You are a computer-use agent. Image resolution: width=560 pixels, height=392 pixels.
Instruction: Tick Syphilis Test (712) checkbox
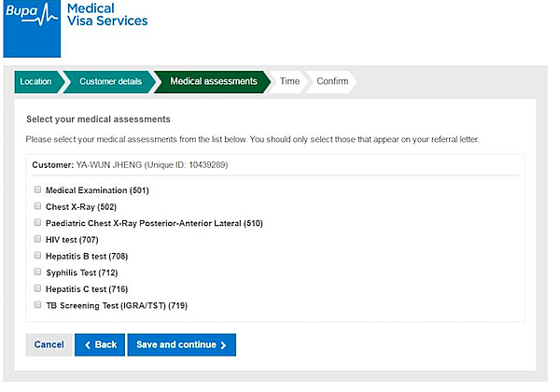click(37, 272)
